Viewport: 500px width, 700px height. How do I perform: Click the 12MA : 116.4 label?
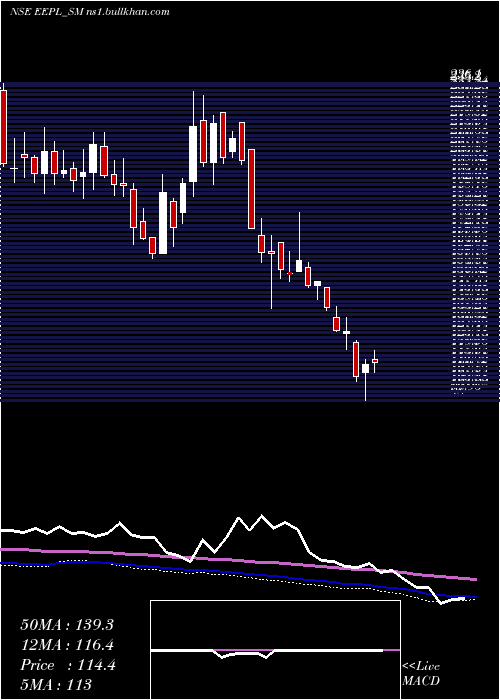pyautogui.click(x=67, y=645)
